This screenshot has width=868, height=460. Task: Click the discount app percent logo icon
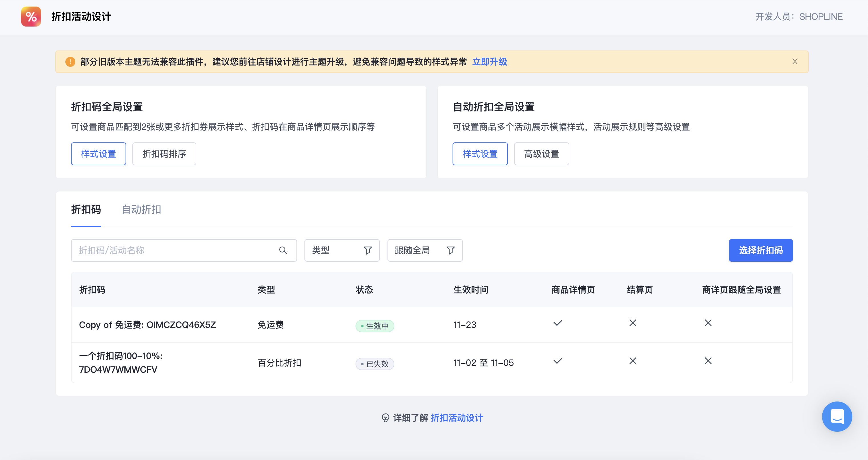coord(31,17)
